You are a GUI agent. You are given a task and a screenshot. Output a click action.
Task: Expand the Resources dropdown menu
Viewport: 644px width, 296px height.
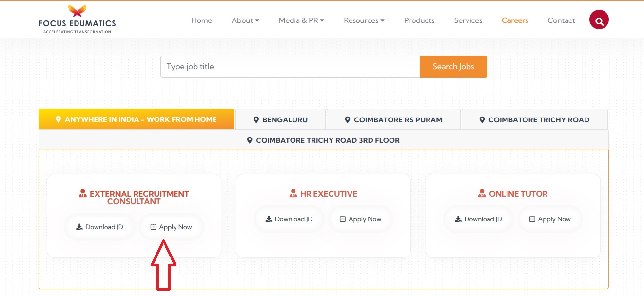[364, 20]
